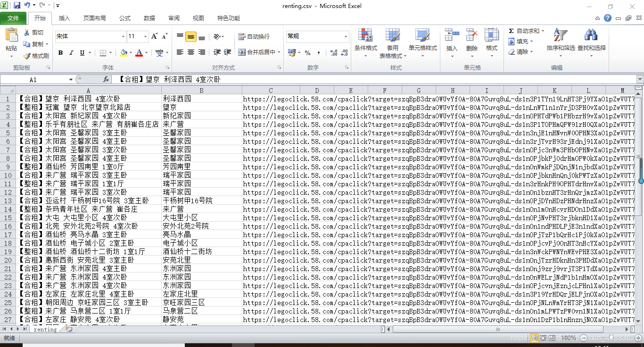Apply the yellow fill color
The width and height of the screenshot is (644, 347).
pyautogui.click(x=123, y=53)
